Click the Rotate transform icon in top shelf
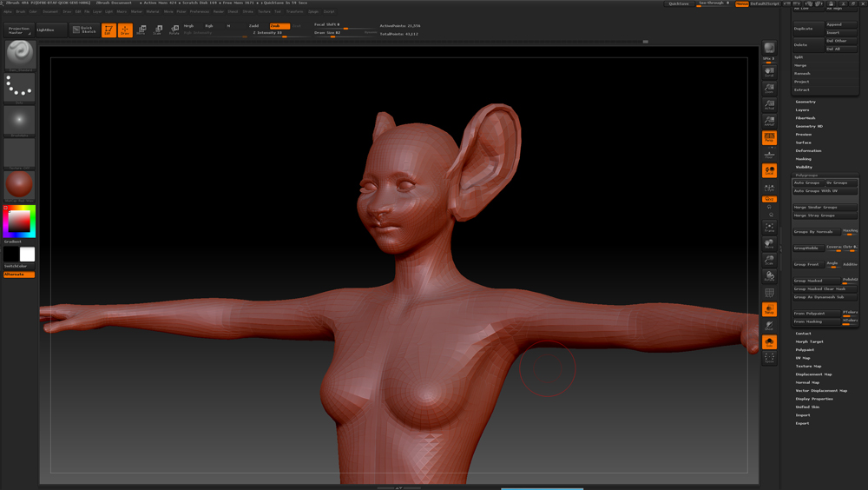868x490 pixels. click(x=174, y=30)
